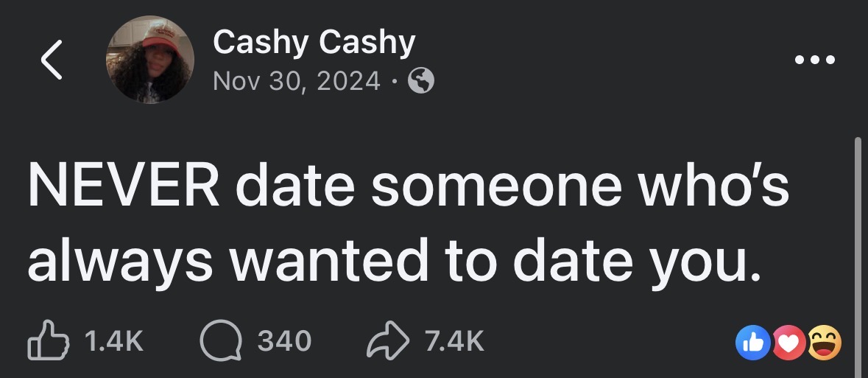Tap the speech bubble comment icon
This screenshot has width=868, height=378.
(x=219, y=340)
